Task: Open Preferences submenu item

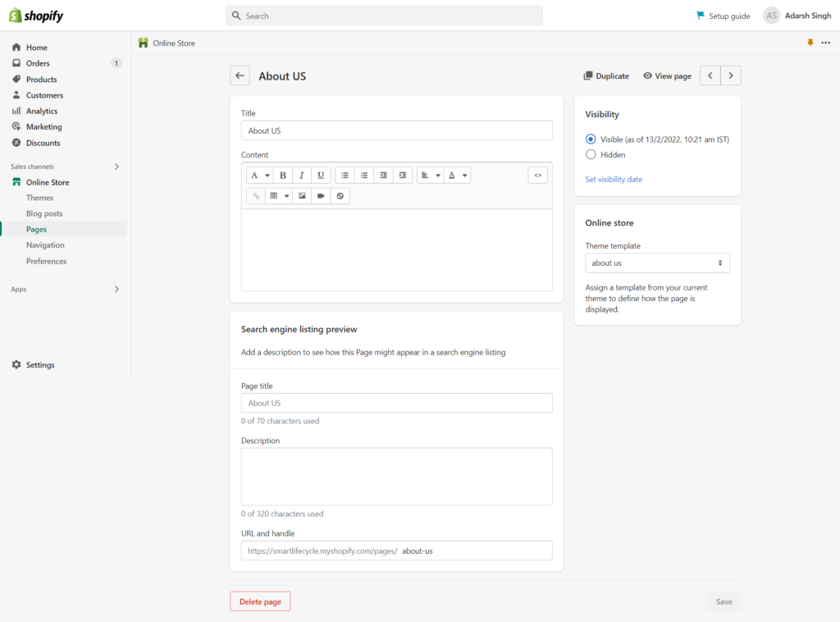Action: [46, 261]
